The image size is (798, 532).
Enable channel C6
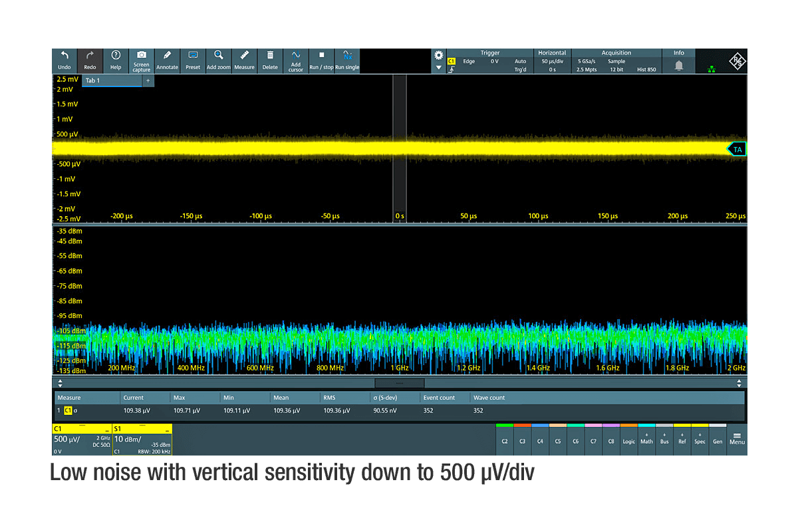[x=576, y=440]
